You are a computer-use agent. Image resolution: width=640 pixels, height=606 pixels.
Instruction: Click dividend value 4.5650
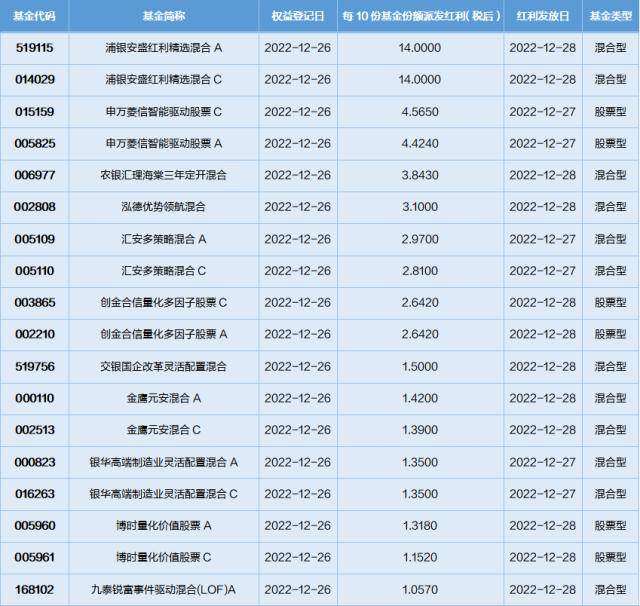click(x=420, y=111)
